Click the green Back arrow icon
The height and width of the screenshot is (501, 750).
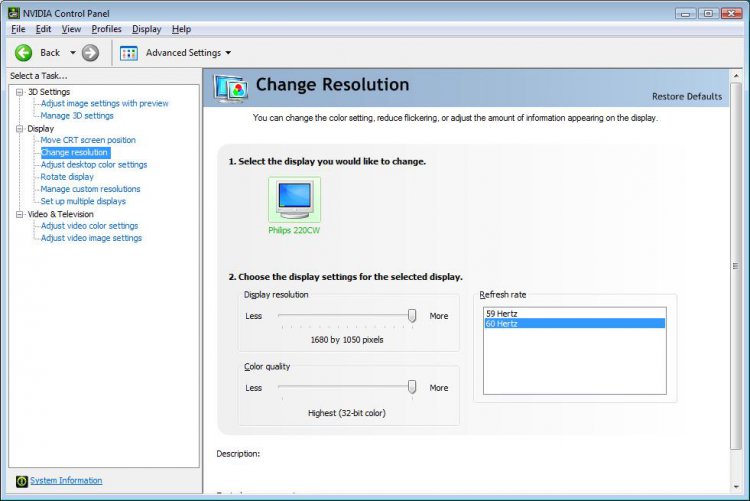23,53
